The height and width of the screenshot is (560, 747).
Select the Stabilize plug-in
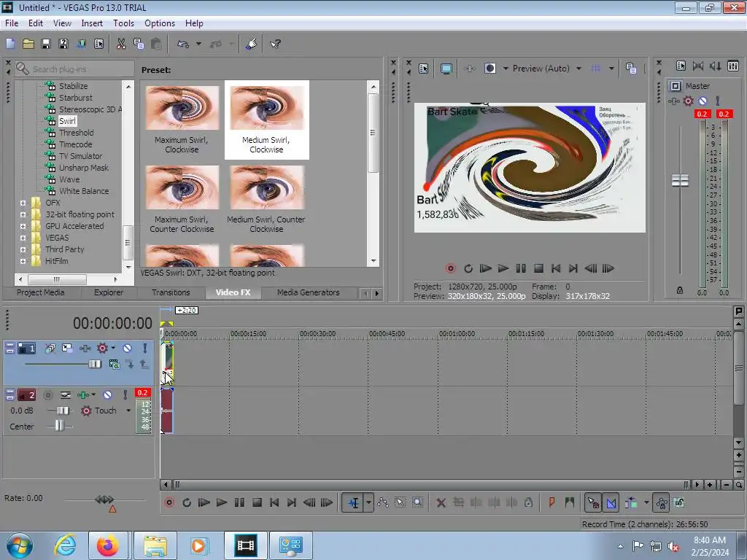(x=73, y=86)
